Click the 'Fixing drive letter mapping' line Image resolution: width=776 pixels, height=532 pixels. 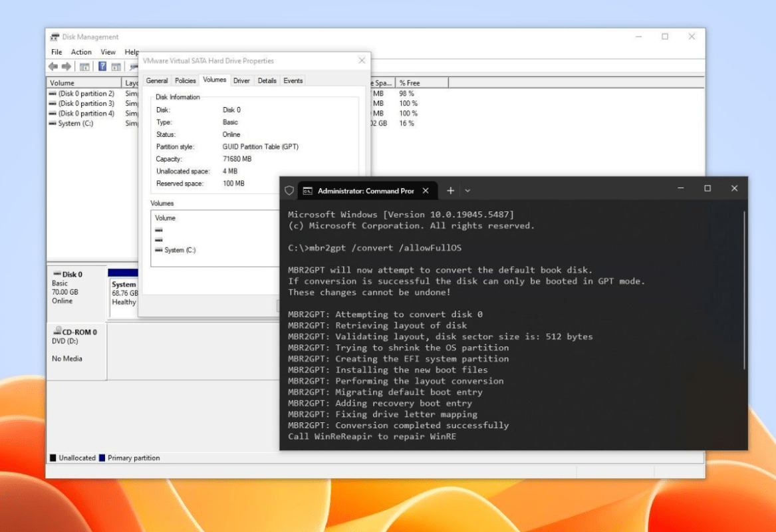(x=382, y=414)
